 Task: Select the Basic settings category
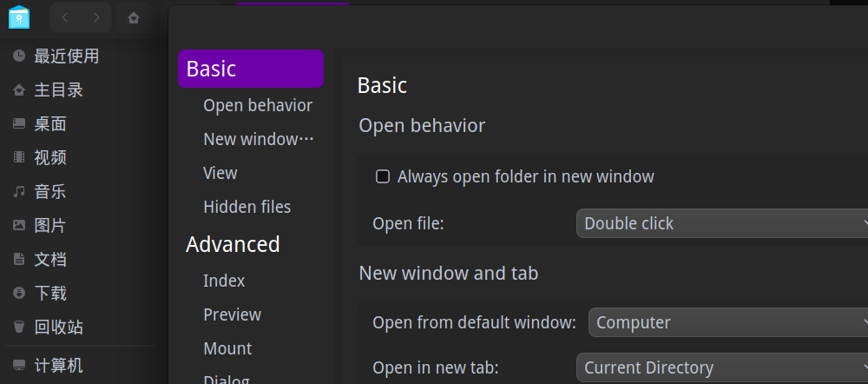click(250, 69)
